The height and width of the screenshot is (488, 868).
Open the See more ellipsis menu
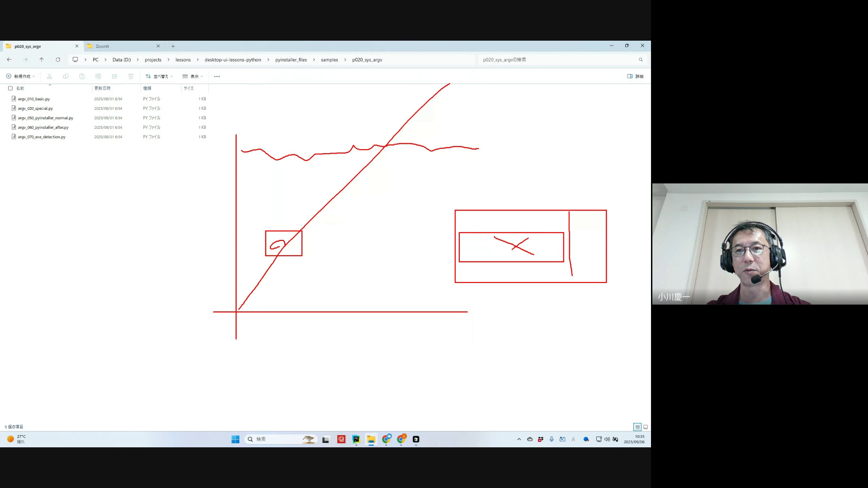pyautogui.click(x=217, y=76)
